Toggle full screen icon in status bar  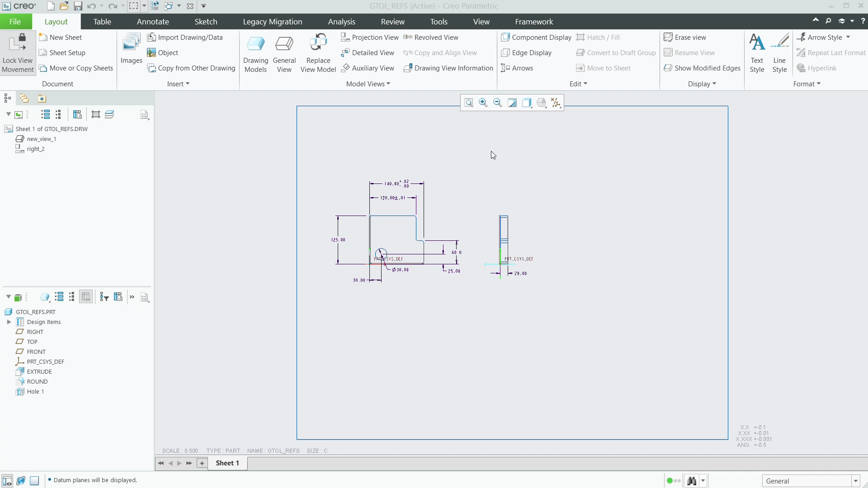point(34,481)
